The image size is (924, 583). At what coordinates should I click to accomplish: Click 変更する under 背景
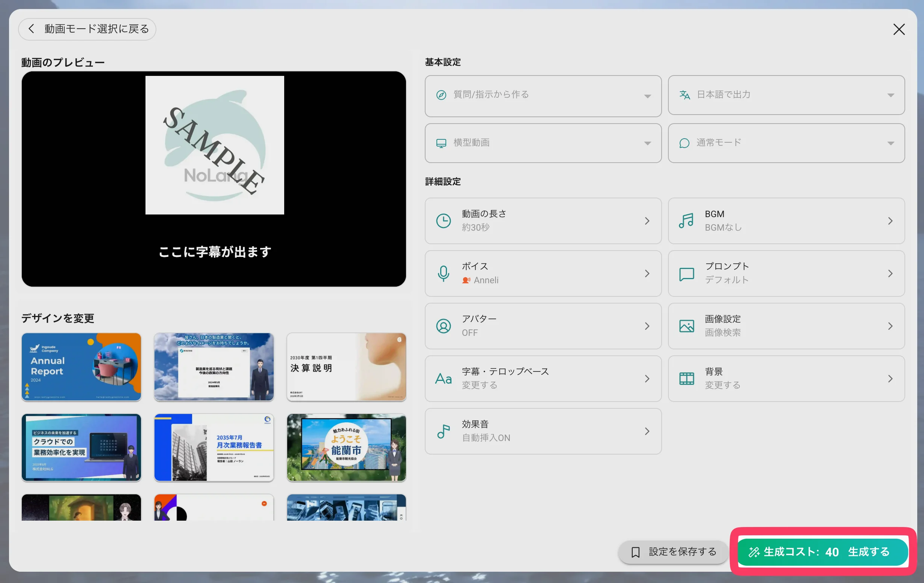click(723, 385)
